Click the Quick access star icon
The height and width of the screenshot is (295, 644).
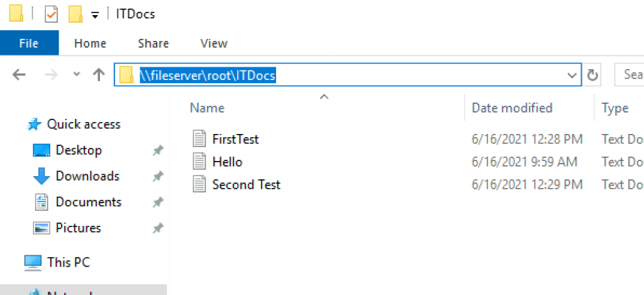[34, 125]
